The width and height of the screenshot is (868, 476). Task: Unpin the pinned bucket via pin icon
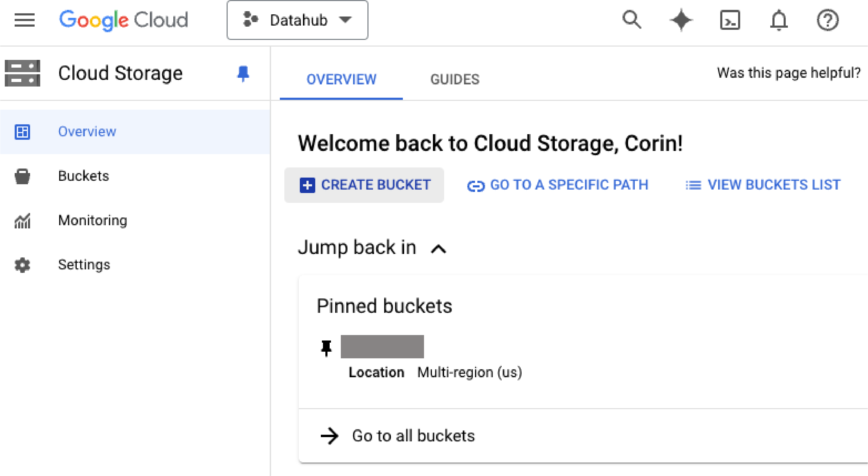click(326, 348)
